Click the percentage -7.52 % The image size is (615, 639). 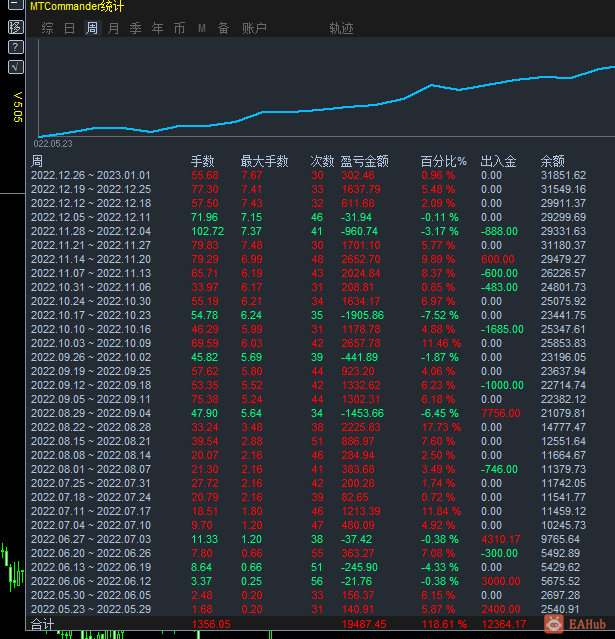439,315
